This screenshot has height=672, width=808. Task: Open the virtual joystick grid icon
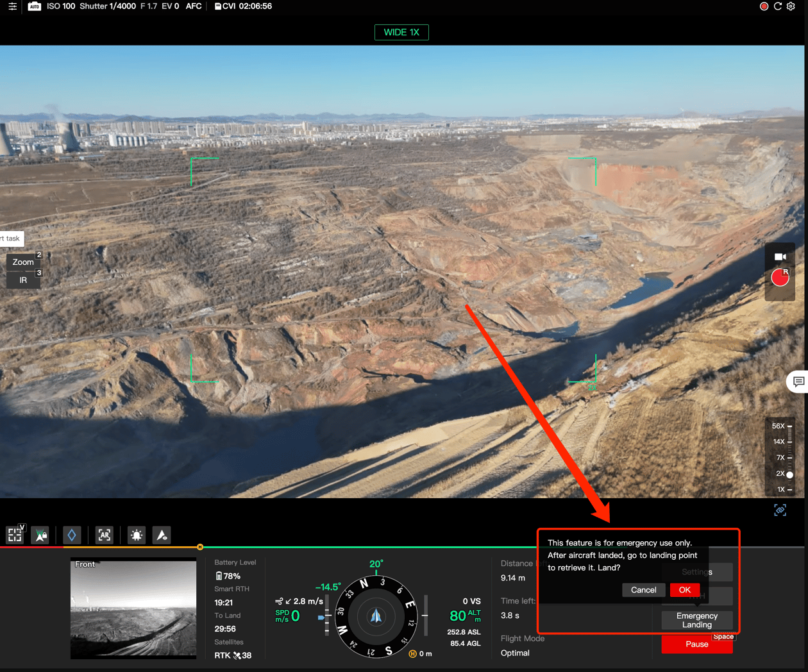[x=14, y=535]
